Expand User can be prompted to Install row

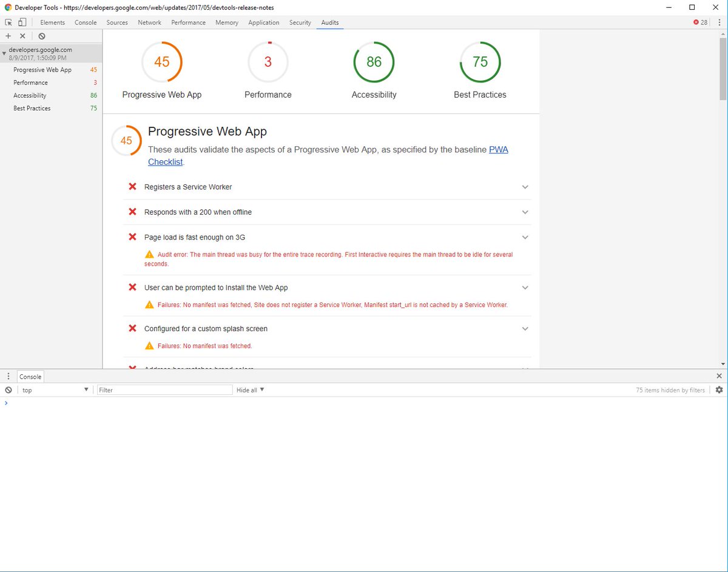525,288
